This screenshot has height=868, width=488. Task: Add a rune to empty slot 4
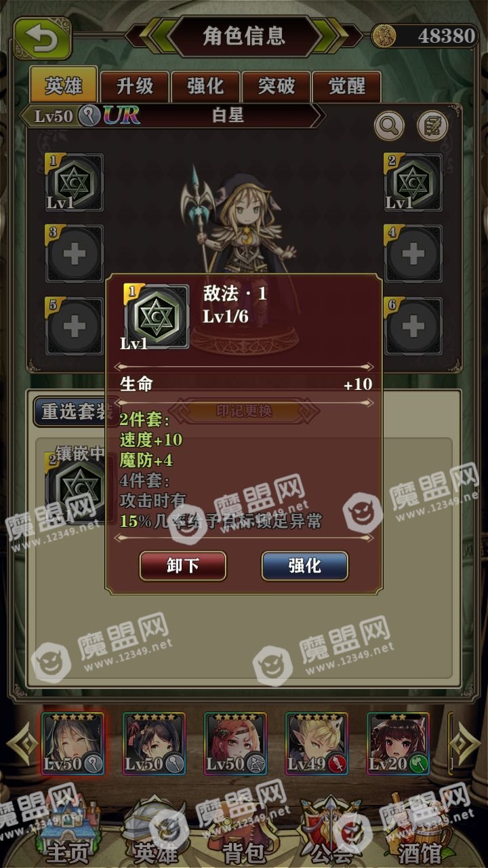click(413, 254)
